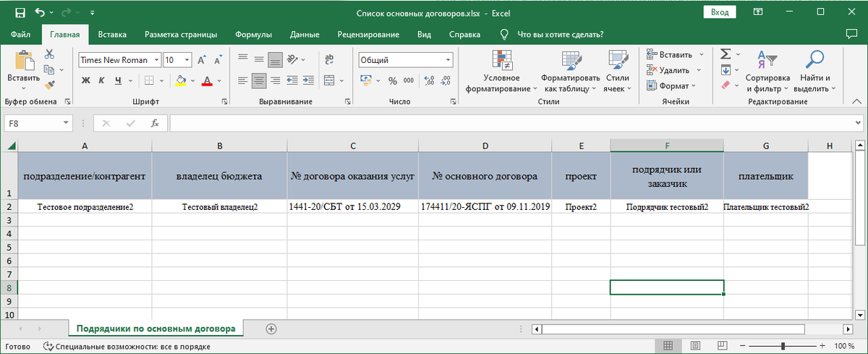Toggle italic formatting

click(x=101, y=80)
